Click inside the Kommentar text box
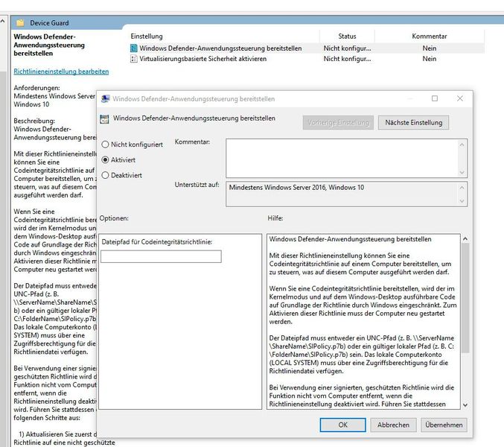 tap(342, 158)
